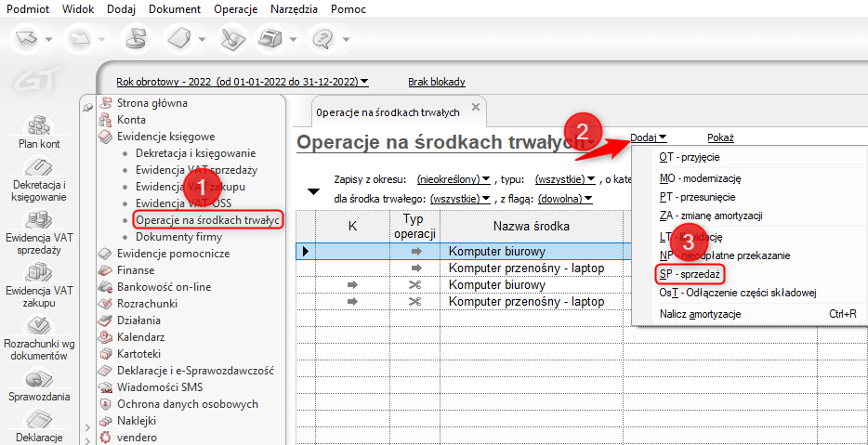Click the Brak blokady link
Screen dimensions: 868x445
[437, 82]
